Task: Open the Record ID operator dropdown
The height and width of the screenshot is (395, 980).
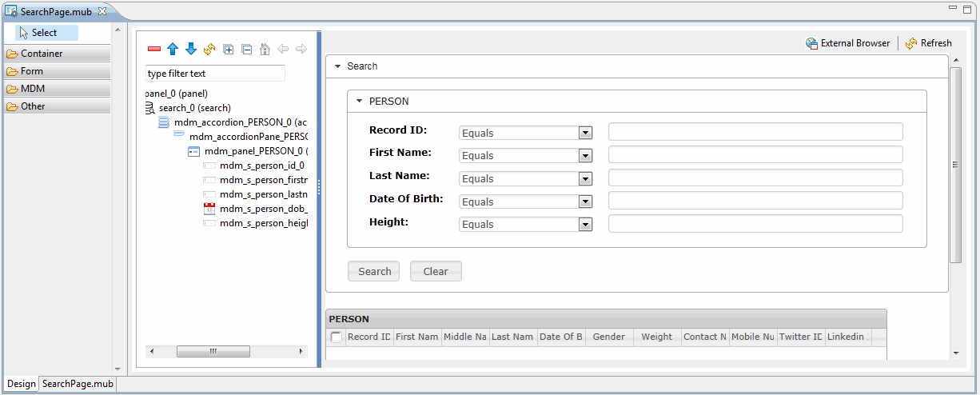Action: 585,133
